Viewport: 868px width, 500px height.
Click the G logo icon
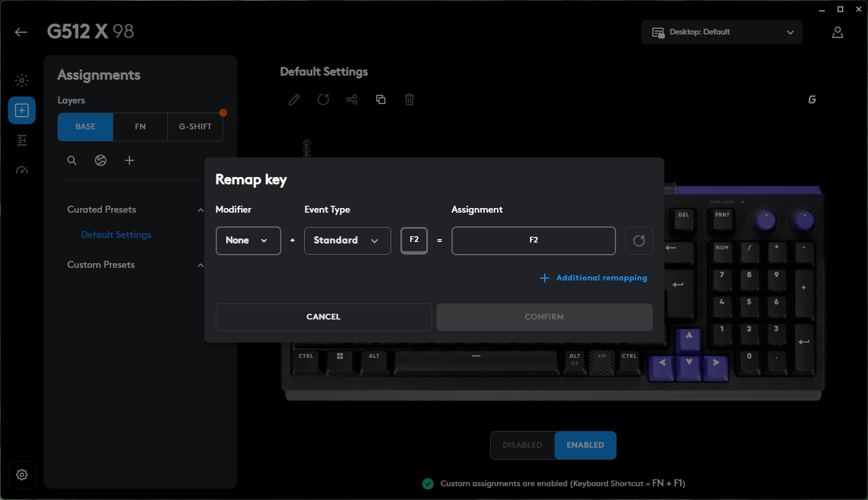pyautogui.click(x=812, y=99)
